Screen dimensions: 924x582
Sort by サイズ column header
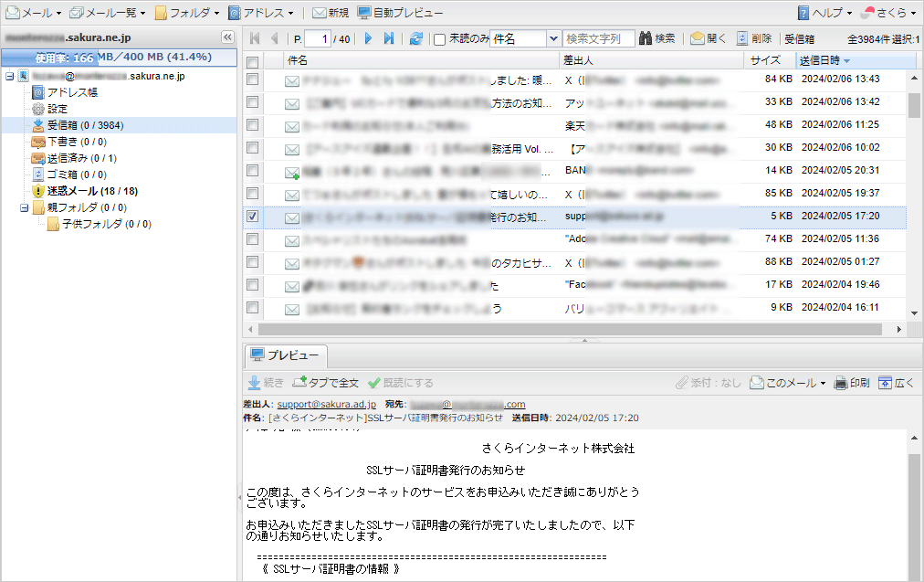pyautogui.click(x=771, y=60)
